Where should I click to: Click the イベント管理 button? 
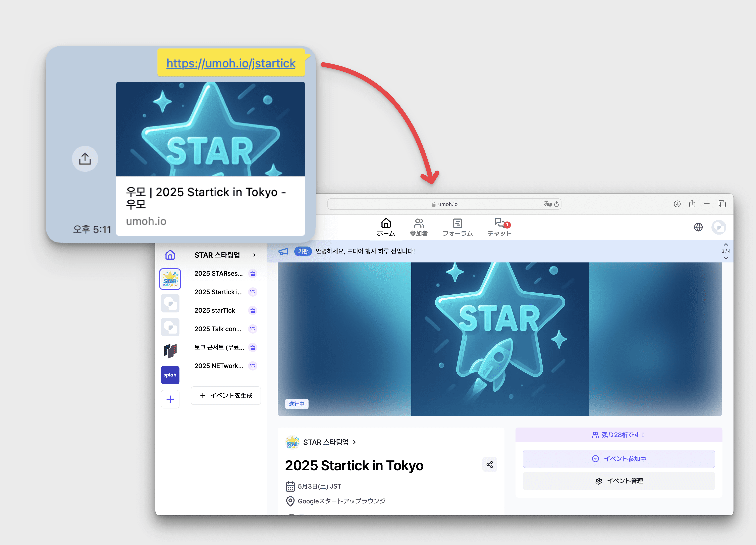(x=619, y=481)
